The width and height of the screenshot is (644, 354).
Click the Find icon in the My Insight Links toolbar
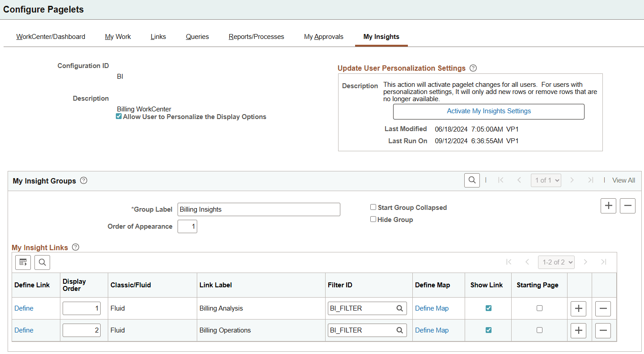click(42, 262)
